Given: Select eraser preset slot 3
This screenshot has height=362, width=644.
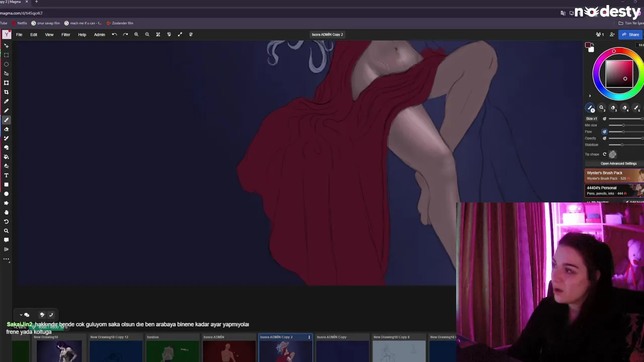Looking at the screenshot, I should tap(613, 108).
